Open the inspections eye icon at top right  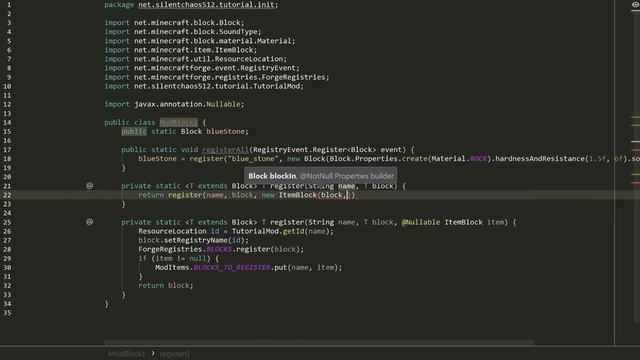pyautogui.click(x=636, y=4)
